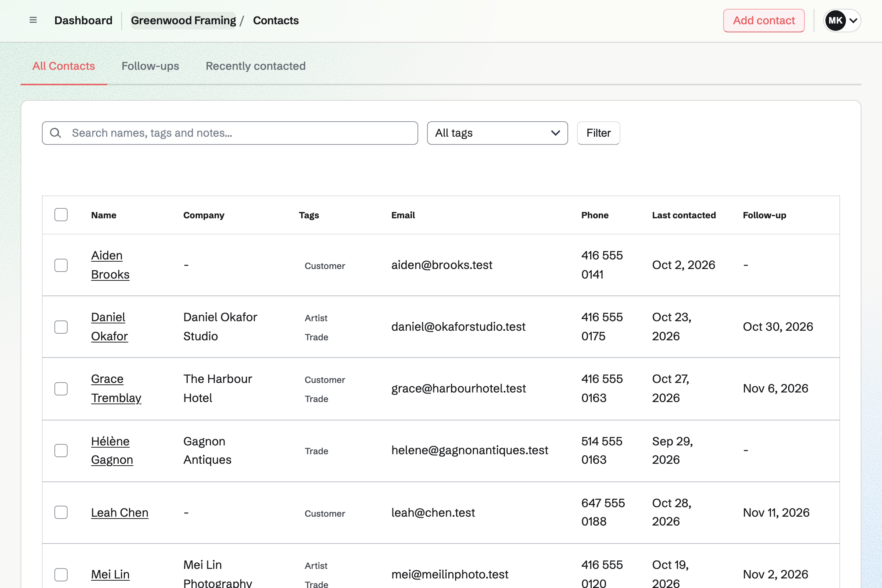Click the Follow-up column header
882x588 pixels.
click(764, 215)
